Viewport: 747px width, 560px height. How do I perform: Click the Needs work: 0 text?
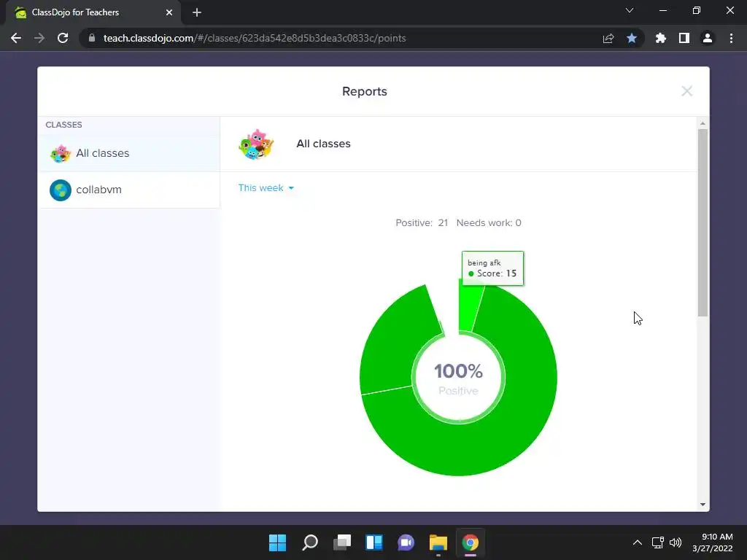pyautogui.click(x=489, y=223)
